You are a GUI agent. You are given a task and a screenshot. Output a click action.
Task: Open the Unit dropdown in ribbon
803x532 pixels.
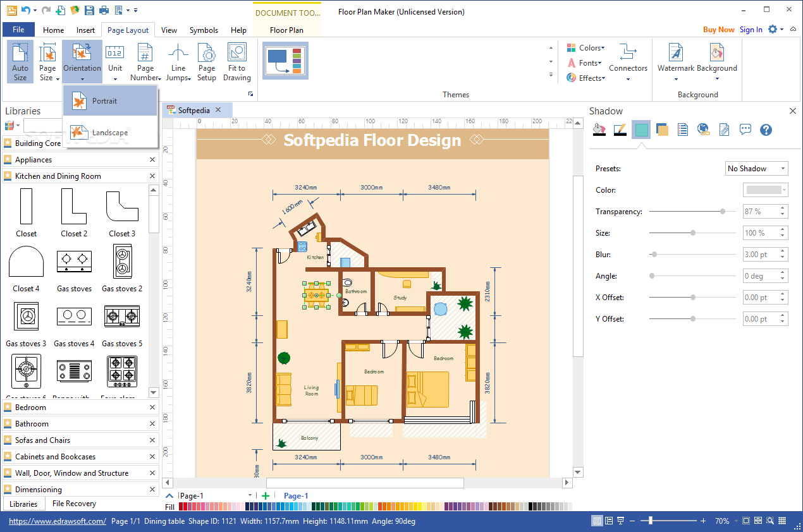point(115,62)
